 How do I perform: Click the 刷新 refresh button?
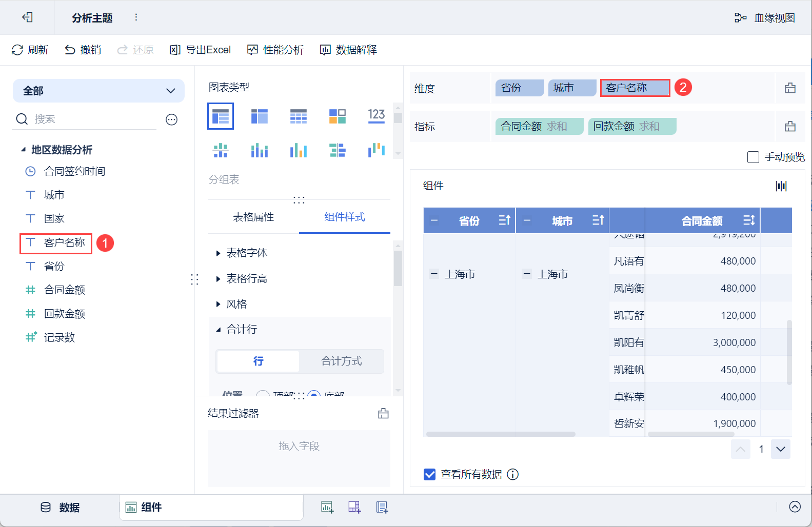coord(30,50)
